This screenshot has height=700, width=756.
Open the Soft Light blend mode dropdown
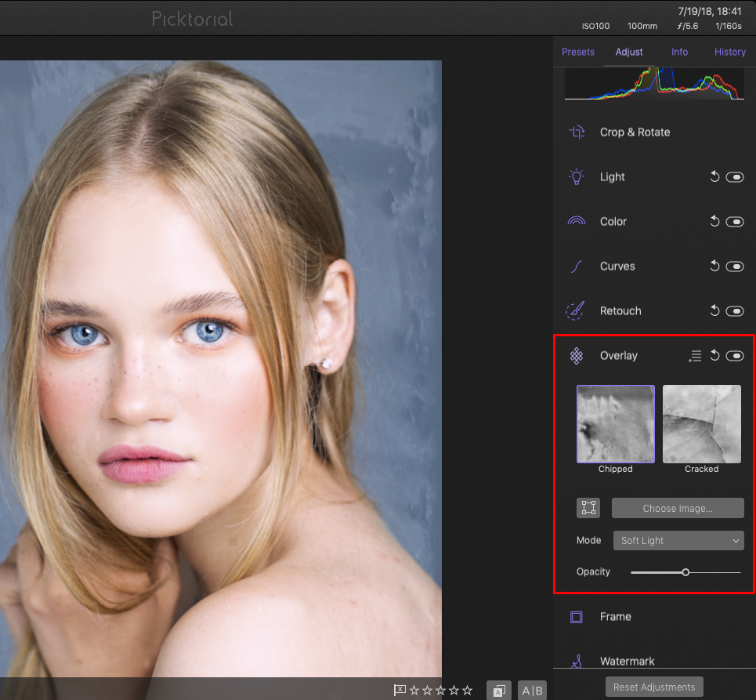coord(678,540)
